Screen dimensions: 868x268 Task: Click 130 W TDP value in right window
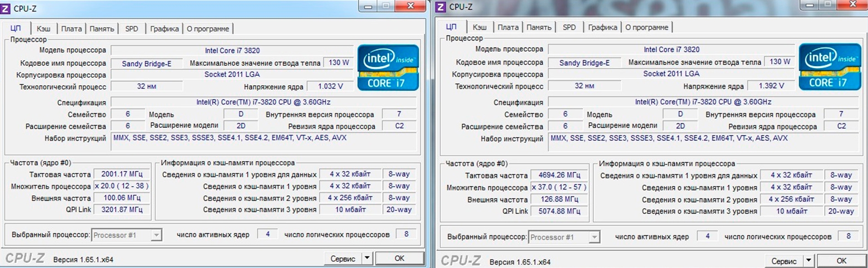(x=780, y=61)
